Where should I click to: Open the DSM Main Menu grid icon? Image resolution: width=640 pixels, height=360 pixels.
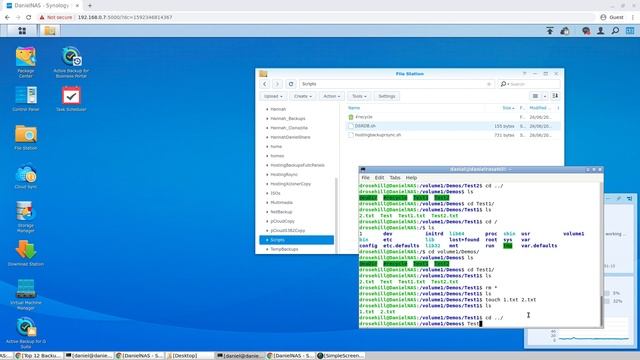[x=22, y=31]
